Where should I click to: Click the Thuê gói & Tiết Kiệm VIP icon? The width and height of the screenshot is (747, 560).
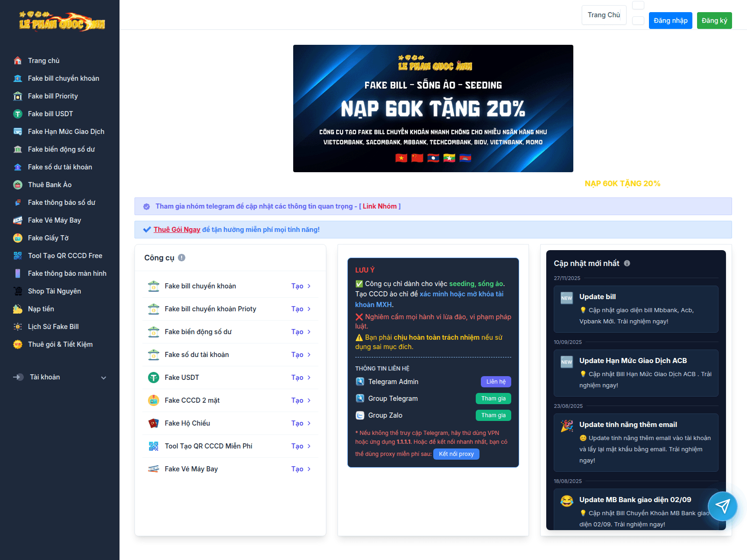coord(18,344)
